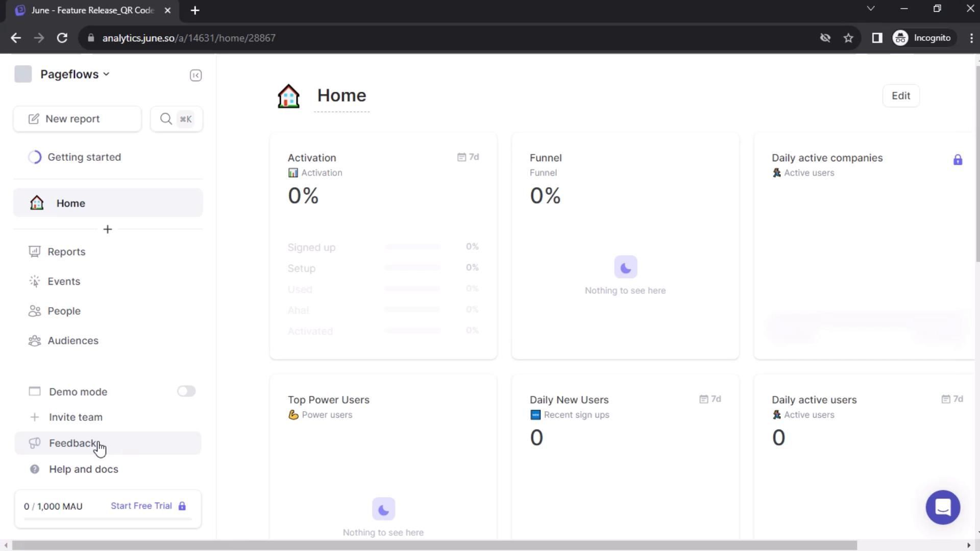
Task: Open browser side panel icon
Action: 877,38
